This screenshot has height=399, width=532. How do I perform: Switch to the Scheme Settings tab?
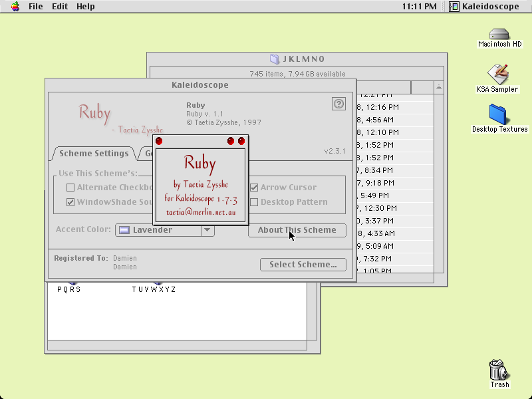click(94, 154)
